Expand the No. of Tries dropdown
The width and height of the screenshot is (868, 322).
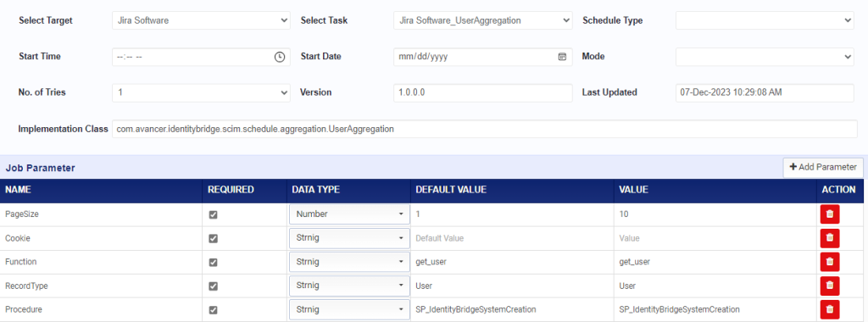(201, 92)
